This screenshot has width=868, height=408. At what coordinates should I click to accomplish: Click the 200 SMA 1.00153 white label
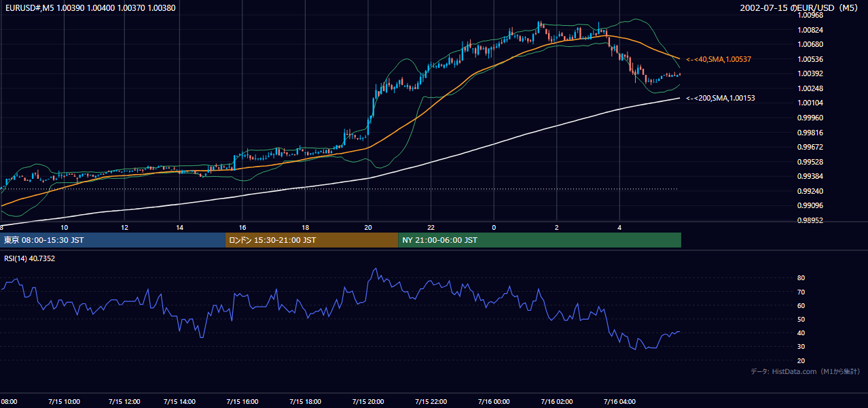pos(721,99)
